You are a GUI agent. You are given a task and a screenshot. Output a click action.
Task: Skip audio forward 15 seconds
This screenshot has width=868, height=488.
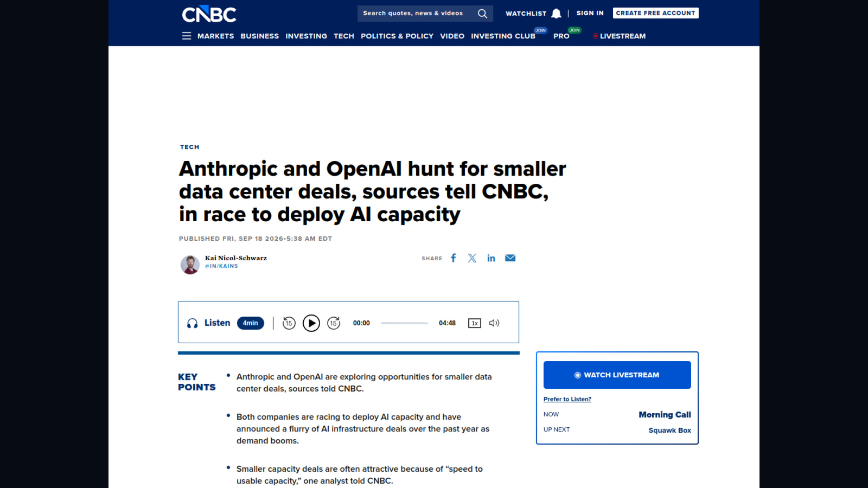(334, 323)
